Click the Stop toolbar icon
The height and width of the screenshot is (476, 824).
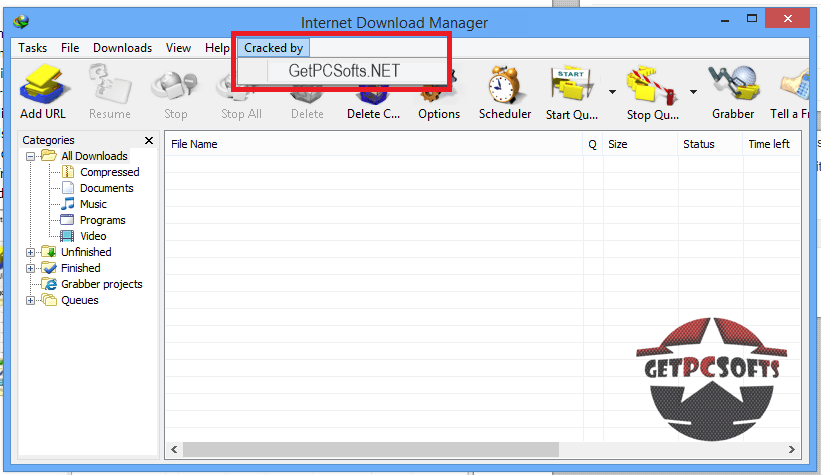pyautogui.click(x=175, y=87)
